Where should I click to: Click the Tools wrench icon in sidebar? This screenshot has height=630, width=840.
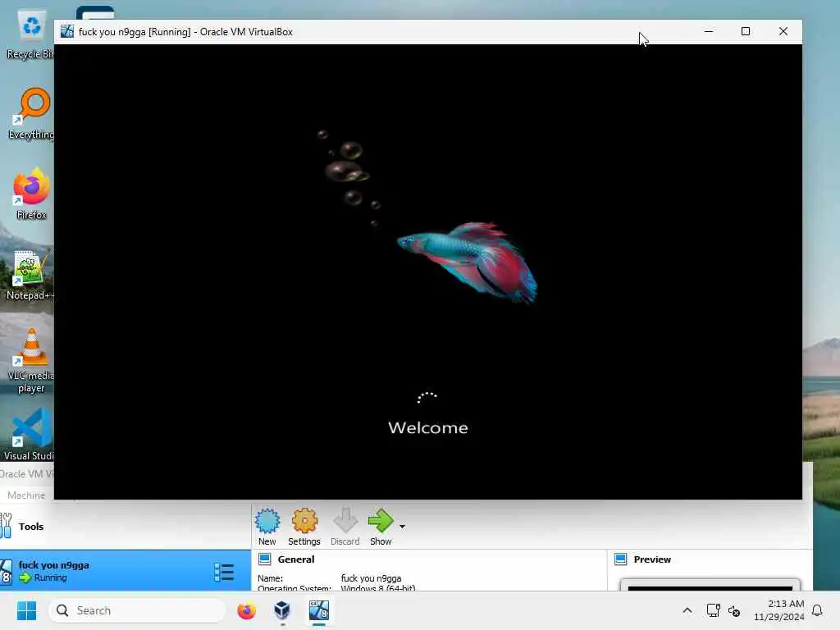pos(6,526)
